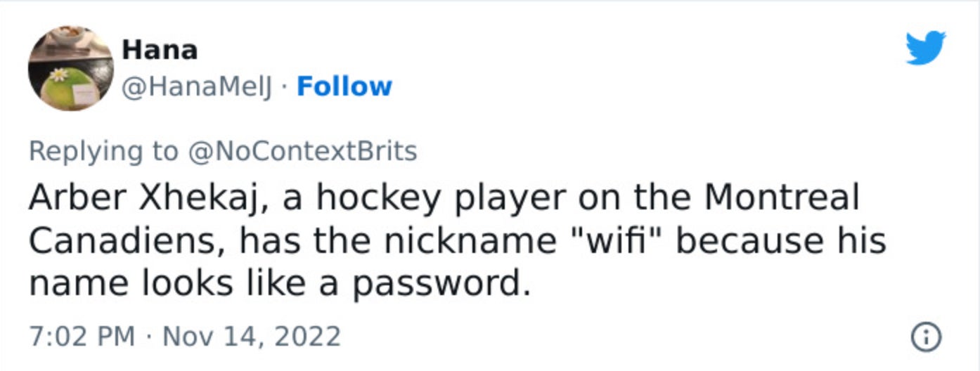The height and width of the screenshot is (371, 980).
Task: Open the @HanaMelJ handle
Action: click(x=200, y=86)
